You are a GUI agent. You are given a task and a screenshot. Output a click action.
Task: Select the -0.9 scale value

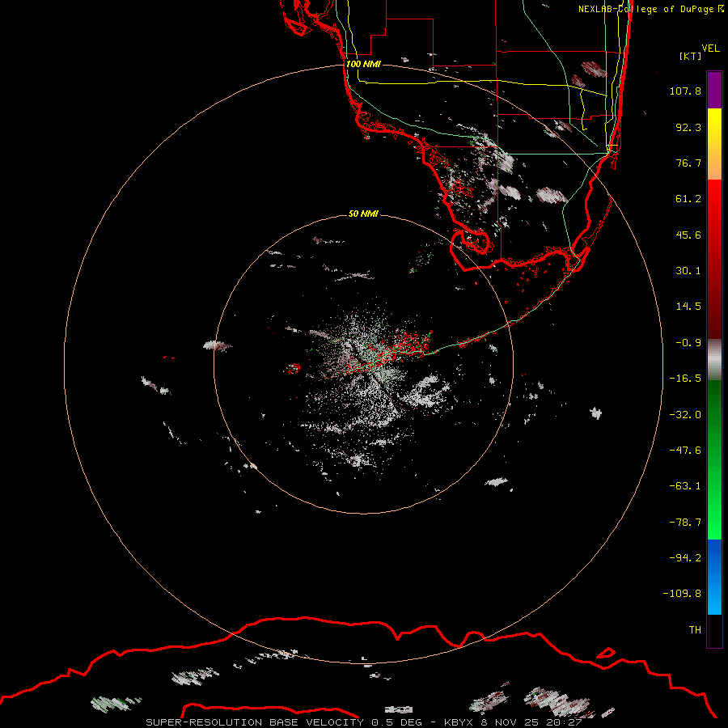pos(688,343)
